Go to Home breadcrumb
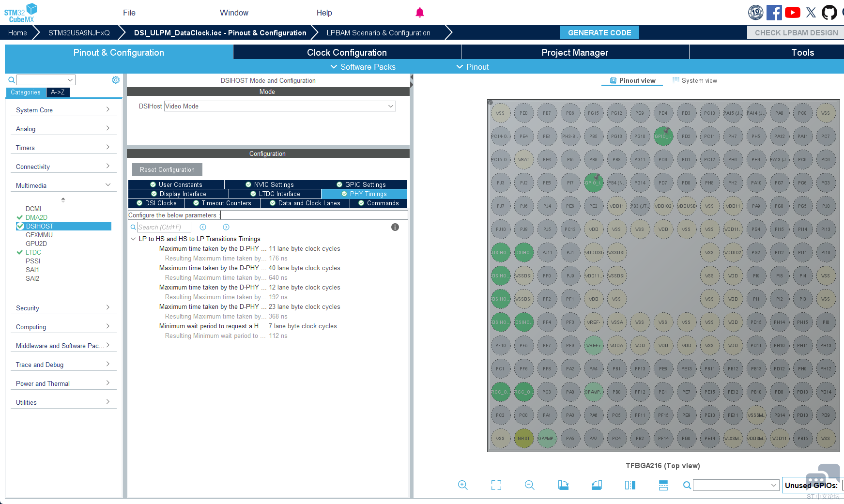 (17, 32)
